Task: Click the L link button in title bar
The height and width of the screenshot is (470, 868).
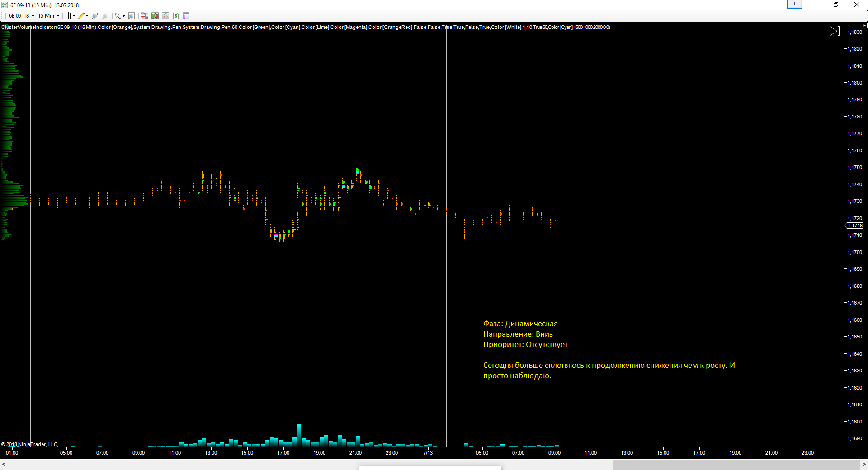Action: pos(795,4)
